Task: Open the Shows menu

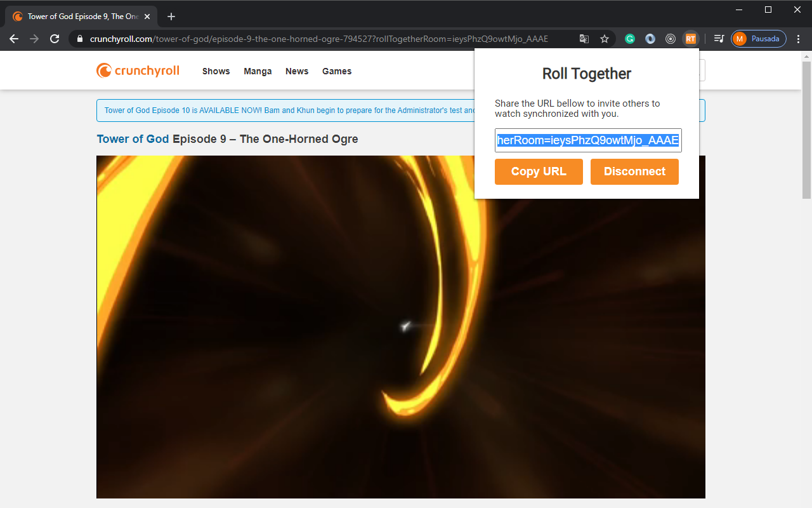Action: tap(216, 71)
